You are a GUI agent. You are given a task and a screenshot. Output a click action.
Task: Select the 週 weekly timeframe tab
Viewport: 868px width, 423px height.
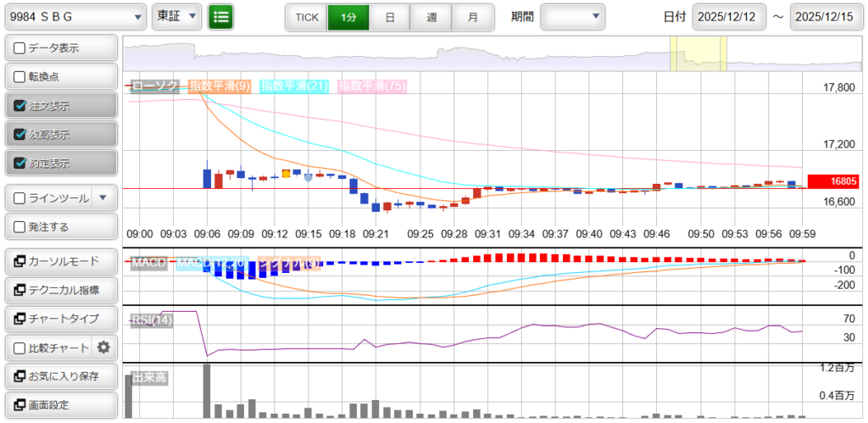click(x=431, y=17)
